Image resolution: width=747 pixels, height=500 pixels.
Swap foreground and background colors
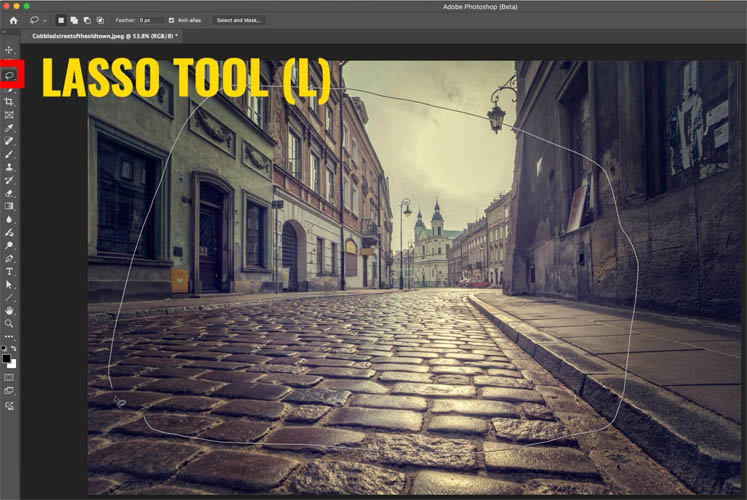pyautogui.click(x=13, y=348)
